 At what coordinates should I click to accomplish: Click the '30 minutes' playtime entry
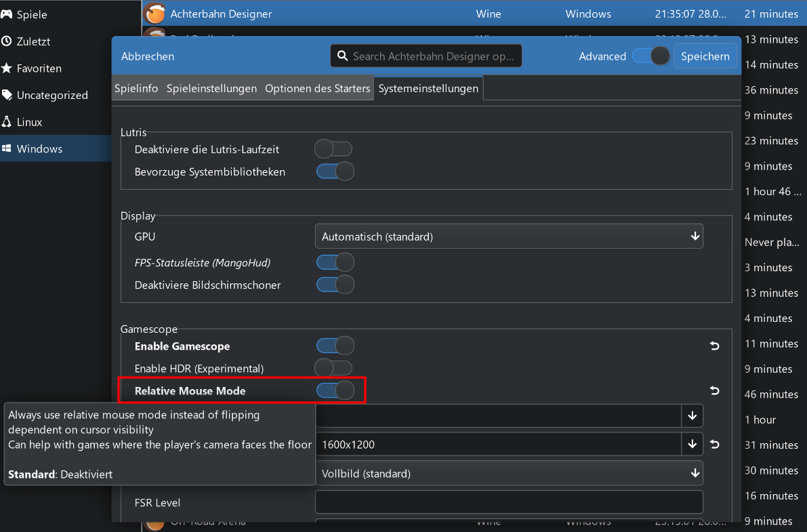tap(771, 470)
